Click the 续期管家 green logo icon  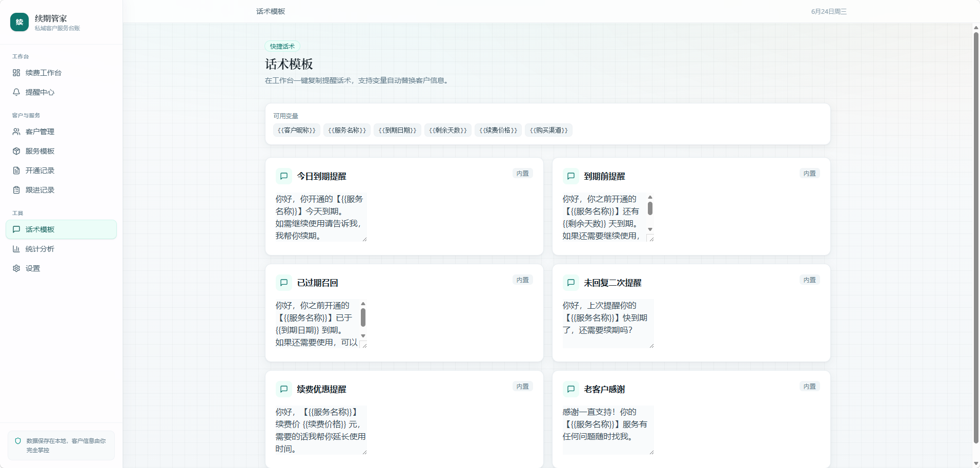(19, 22)
